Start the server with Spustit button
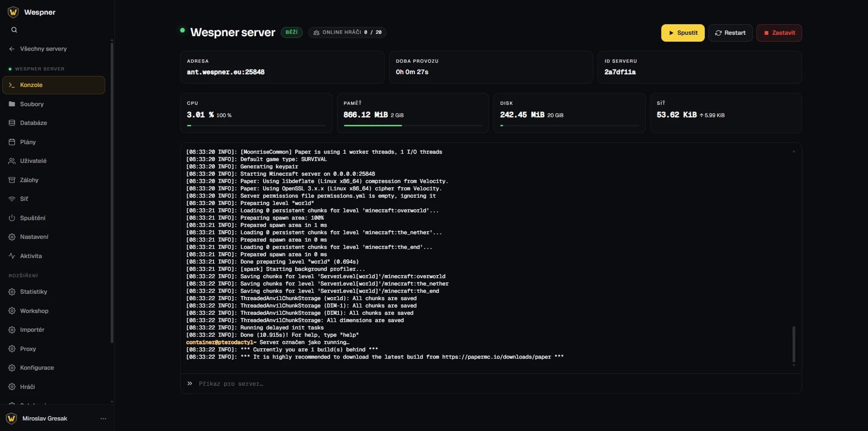868x431 pixels. point(683,33)
